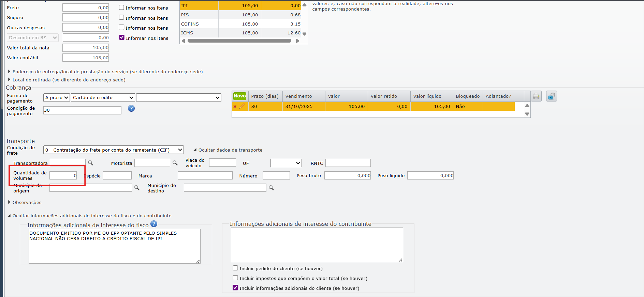Enable Incluir pedido do cliente

(235, 268)
